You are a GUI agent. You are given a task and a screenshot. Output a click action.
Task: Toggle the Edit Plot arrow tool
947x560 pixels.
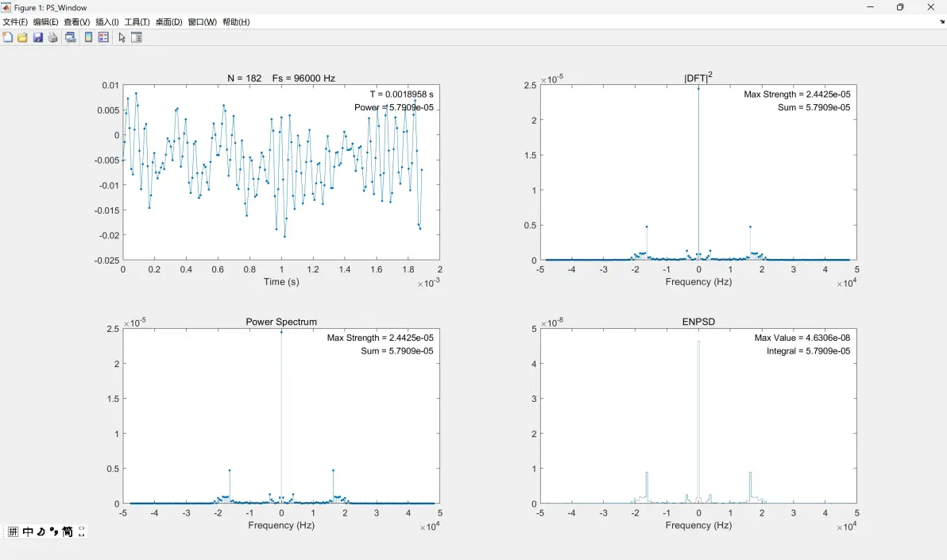[122, 37]
